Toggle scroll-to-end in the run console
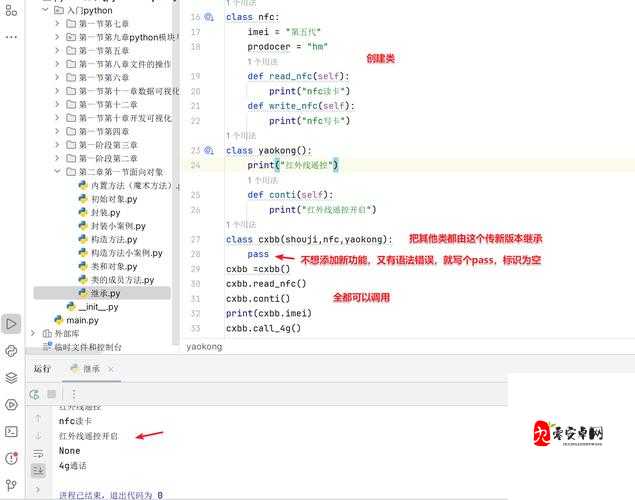Screen dimensions: 635x500 [38, 470]
